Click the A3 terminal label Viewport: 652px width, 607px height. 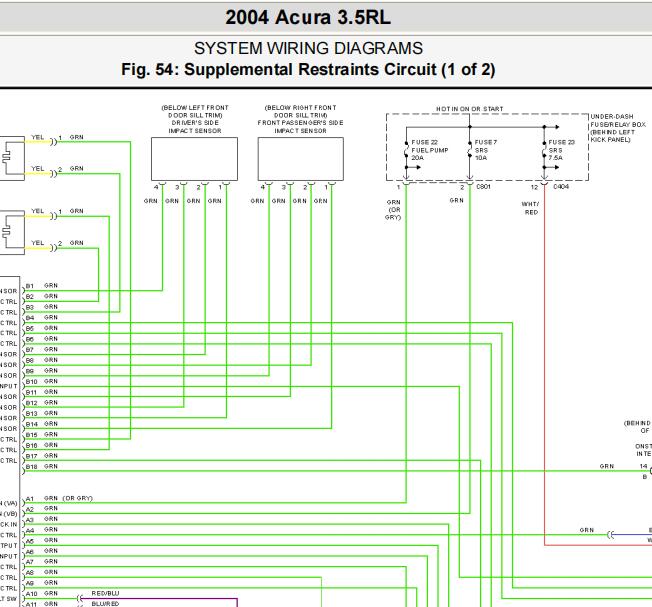pos(30,520)
